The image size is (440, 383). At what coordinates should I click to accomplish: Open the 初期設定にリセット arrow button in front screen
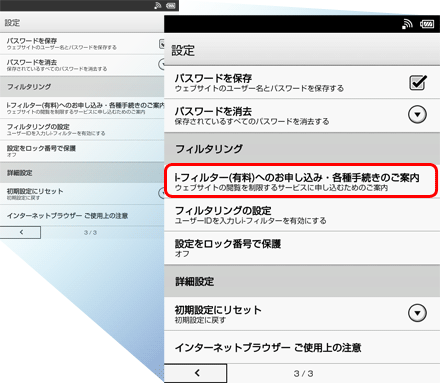(x=417, y=313)
